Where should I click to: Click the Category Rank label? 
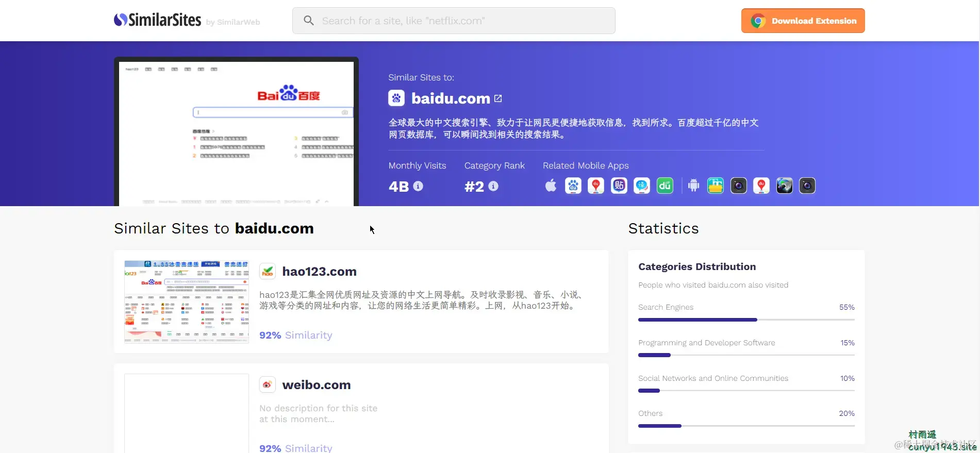tap(494, 165)
